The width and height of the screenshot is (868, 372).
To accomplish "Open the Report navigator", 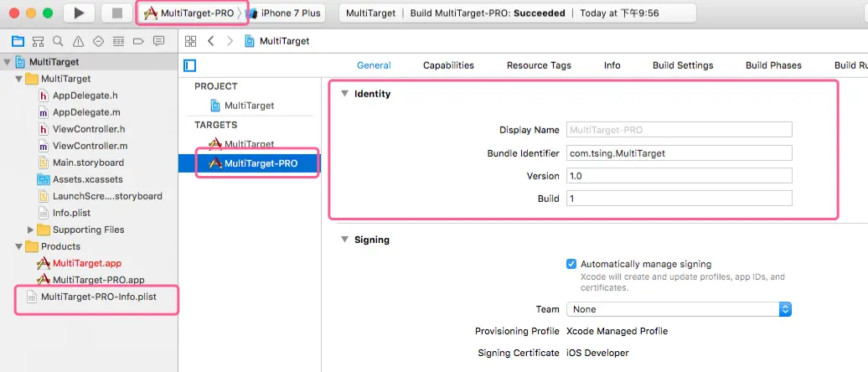I will (159, 41).
